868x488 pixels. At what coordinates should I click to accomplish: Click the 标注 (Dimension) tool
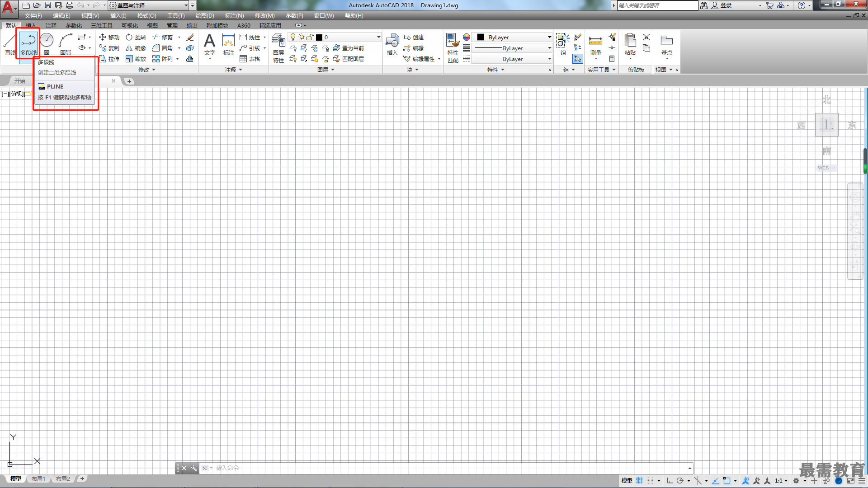(229, 44)
